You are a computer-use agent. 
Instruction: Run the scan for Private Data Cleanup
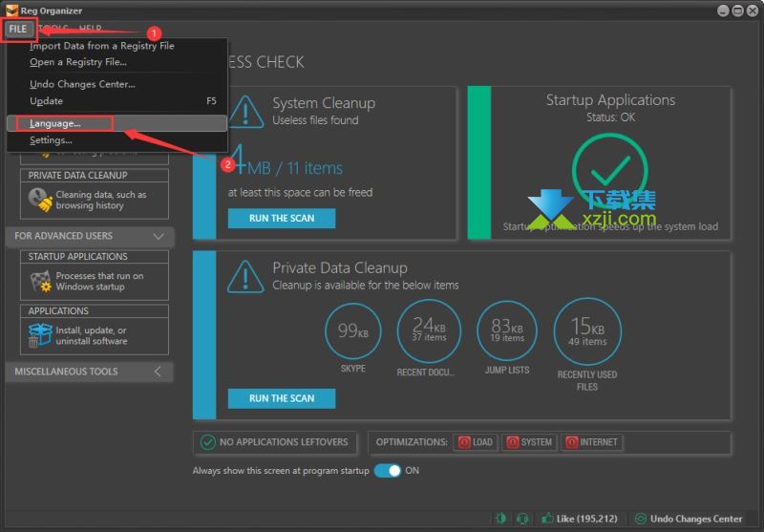tap(282, 398)
